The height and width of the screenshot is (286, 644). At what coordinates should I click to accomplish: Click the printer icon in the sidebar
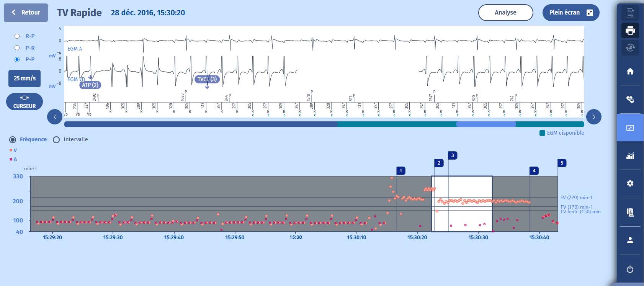pyautogui.click(x=630, y=30)
